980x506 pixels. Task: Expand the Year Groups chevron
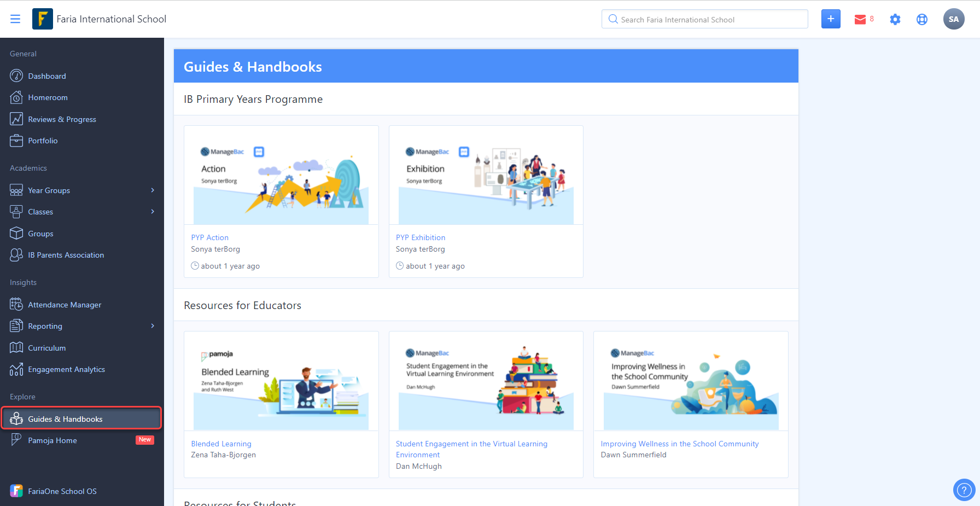tap(153, 190)
